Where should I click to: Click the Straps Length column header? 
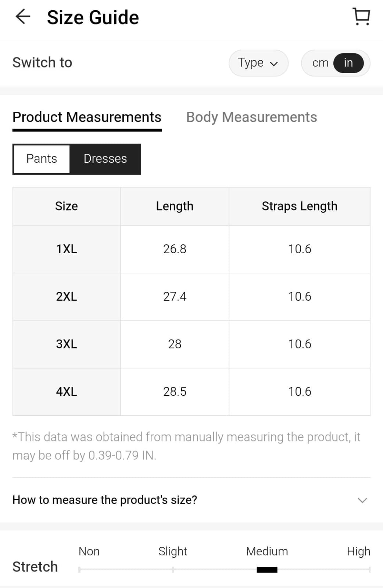[x=299, y=206]
